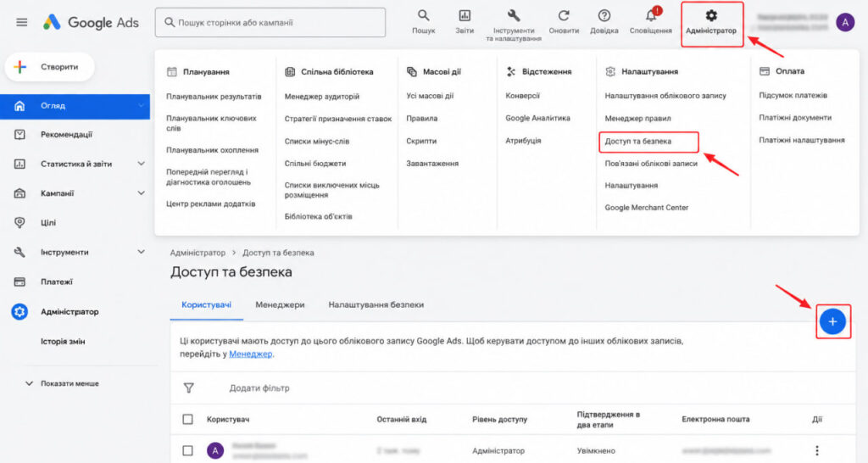Click the Оновити refresh icon
868x463 pixels.
tap(564, 15)
